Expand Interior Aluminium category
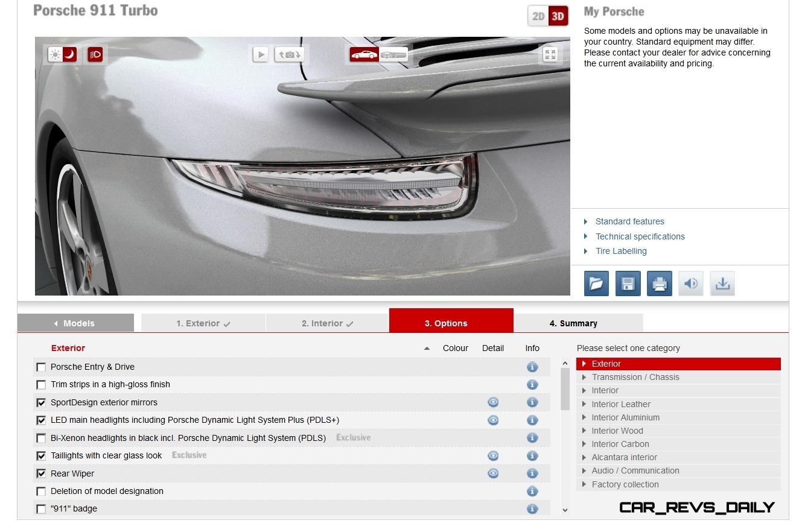802x532 pixels. 678,417
